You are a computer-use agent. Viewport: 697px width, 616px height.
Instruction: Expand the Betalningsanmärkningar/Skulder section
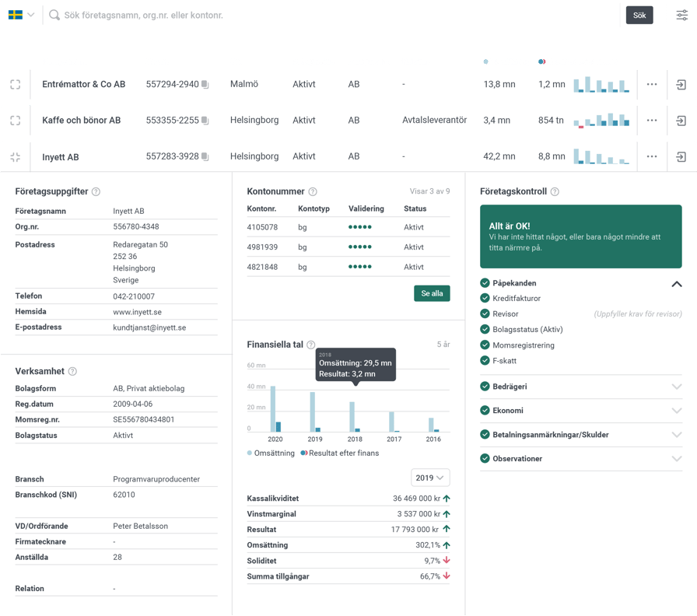pos(580,435)
